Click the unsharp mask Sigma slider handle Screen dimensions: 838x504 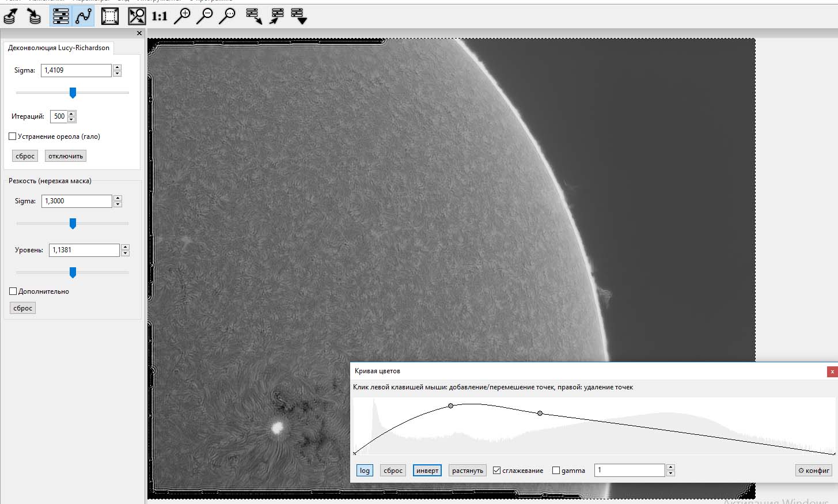[x=73, y=223]
